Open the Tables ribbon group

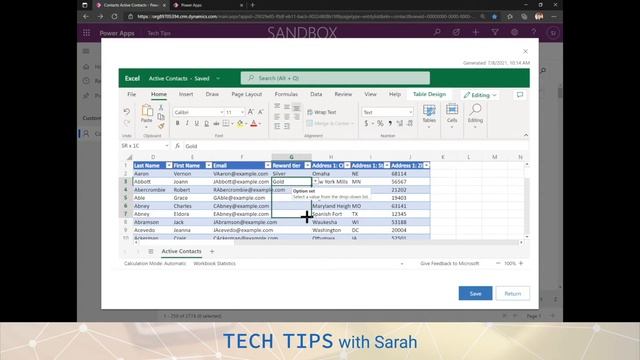coord(429,116)
